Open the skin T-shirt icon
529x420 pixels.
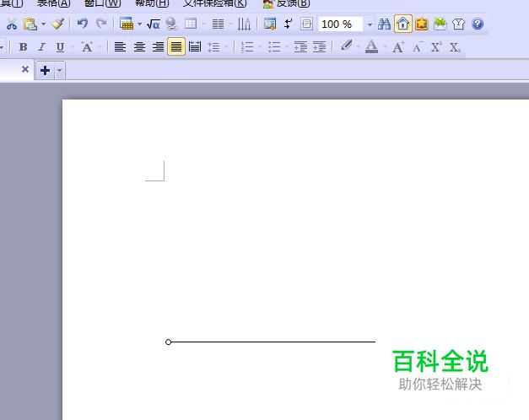coord(459,24)
